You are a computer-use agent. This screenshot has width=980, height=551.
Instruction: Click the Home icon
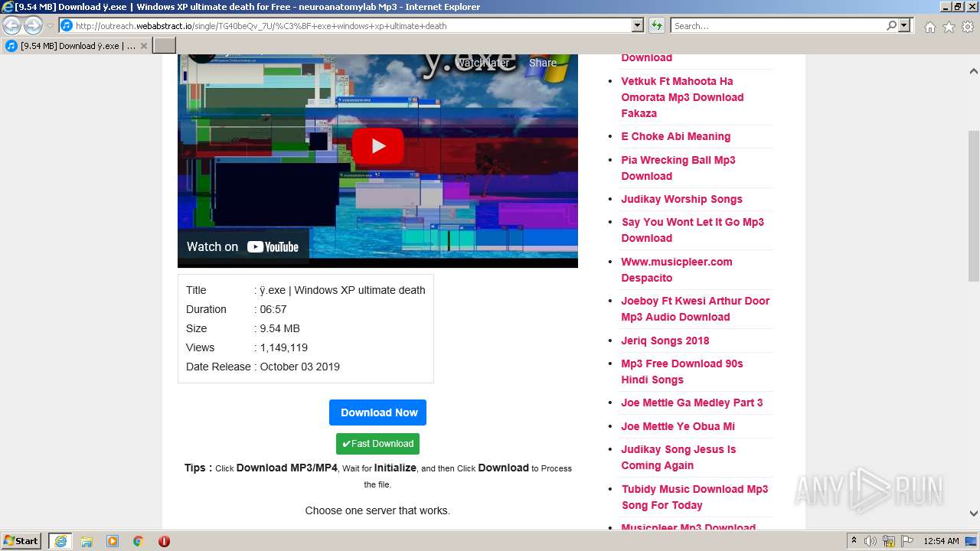[929, 27]
